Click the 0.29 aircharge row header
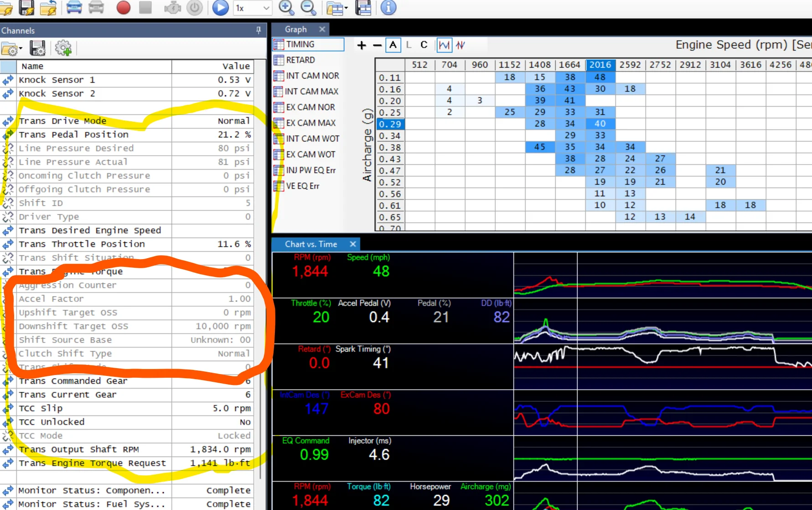Screen dimensions: 812x510 [390, 124]
